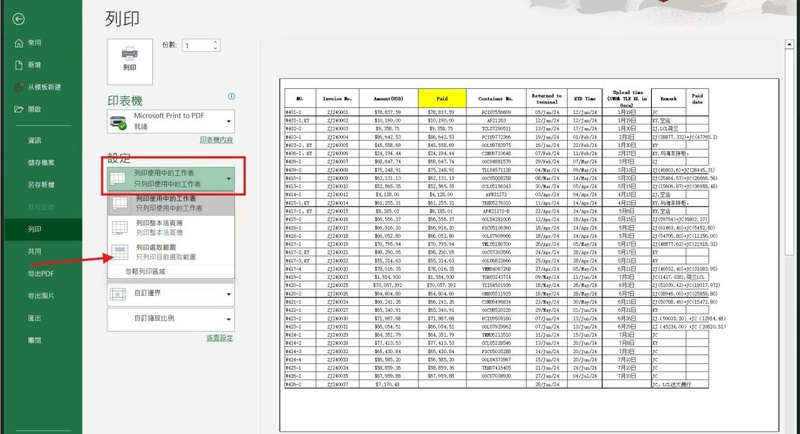Click 從模板新建 sidebar entry
The width and height of the screenshot is (800, 434).
(44, 86)
